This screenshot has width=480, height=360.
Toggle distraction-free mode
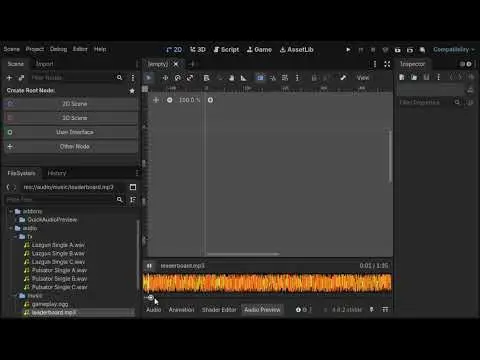(x=387, y=64)
